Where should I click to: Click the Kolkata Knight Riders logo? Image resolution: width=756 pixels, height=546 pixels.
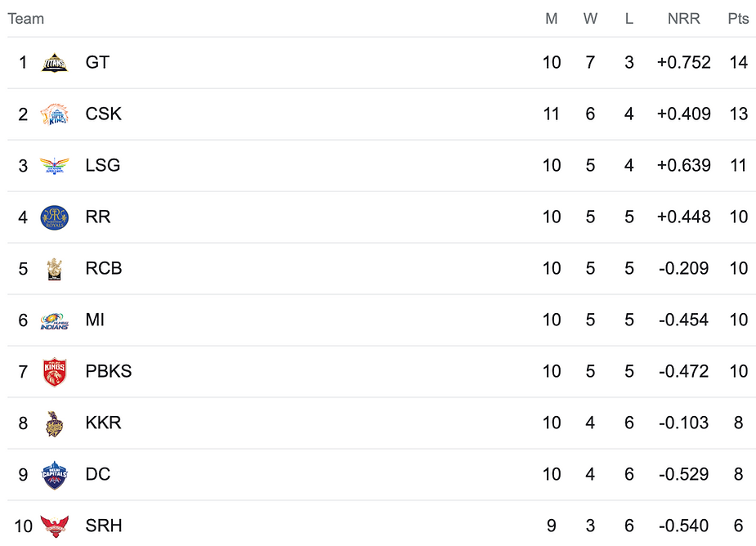point(55,423)
